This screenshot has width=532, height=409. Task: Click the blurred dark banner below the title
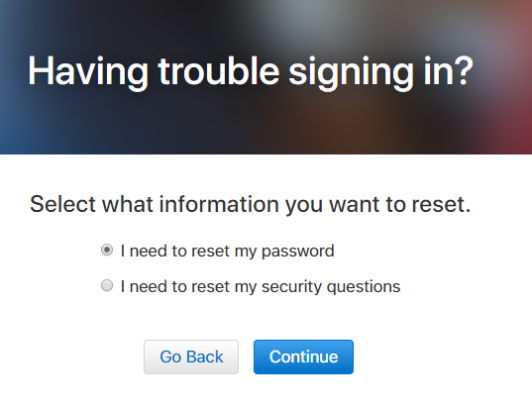(266, 124)
